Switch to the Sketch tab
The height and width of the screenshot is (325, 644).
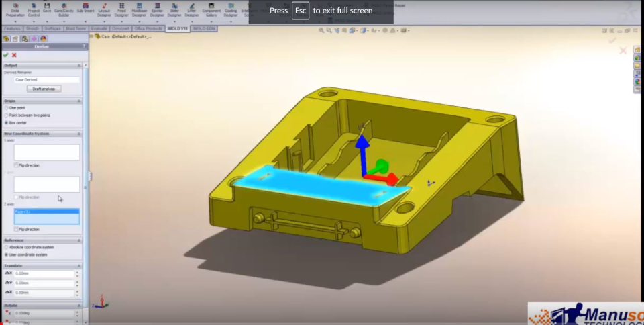(32, 28)
